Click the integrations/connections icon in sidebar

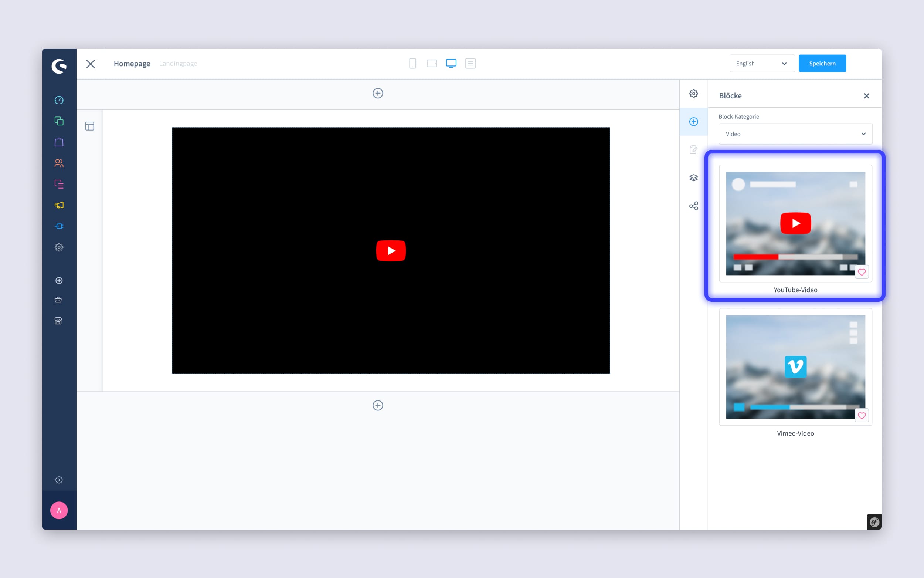click(59, 226)
